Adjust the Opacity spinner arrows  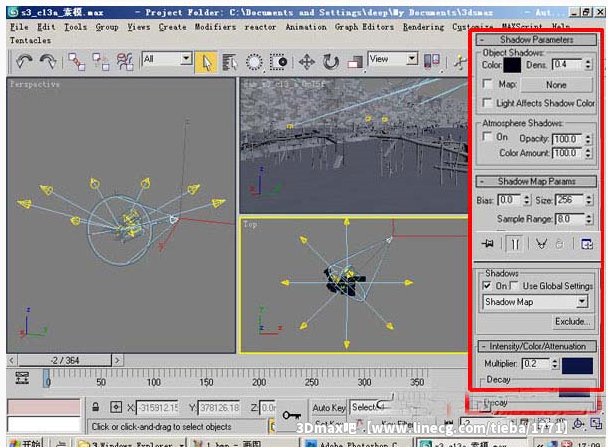coord(588,139)
